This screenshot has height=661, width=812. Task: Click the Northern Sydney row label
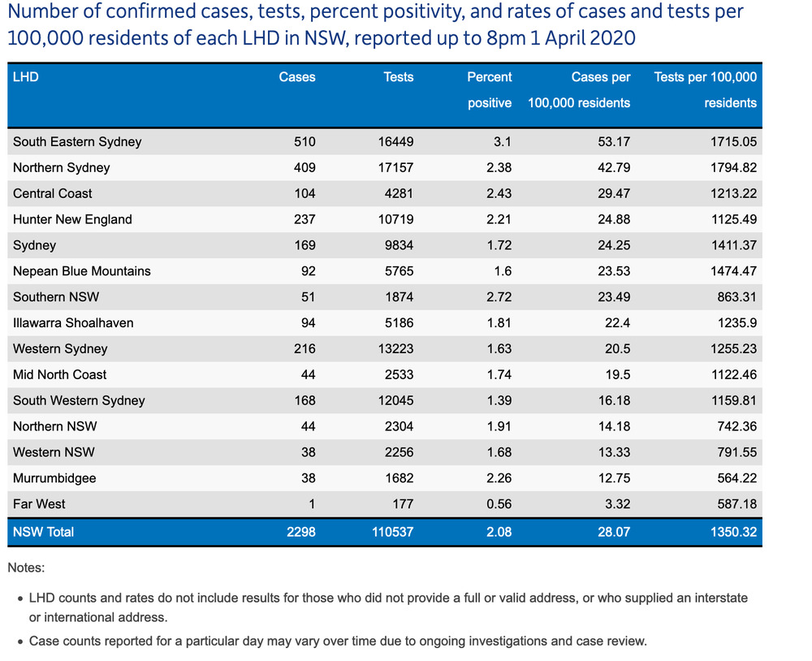(62, 167)
